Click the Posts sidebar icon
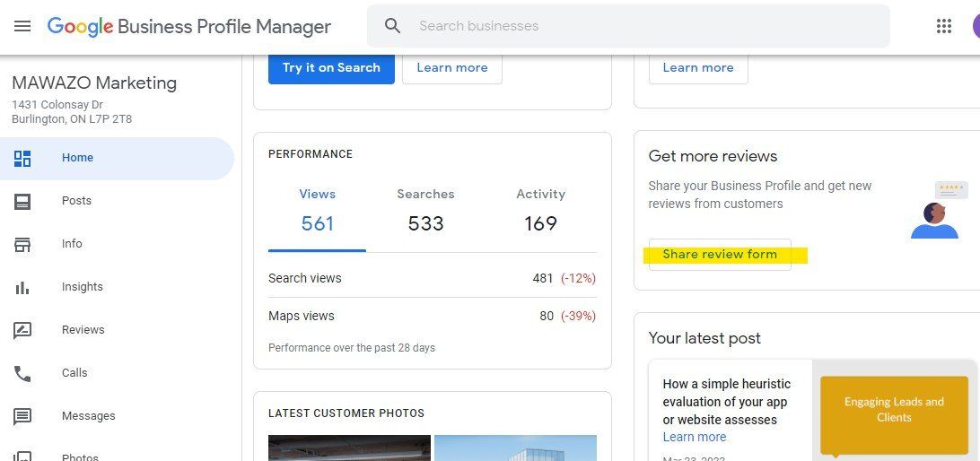The width and height of the screenshot is (980, 461). 22,201
